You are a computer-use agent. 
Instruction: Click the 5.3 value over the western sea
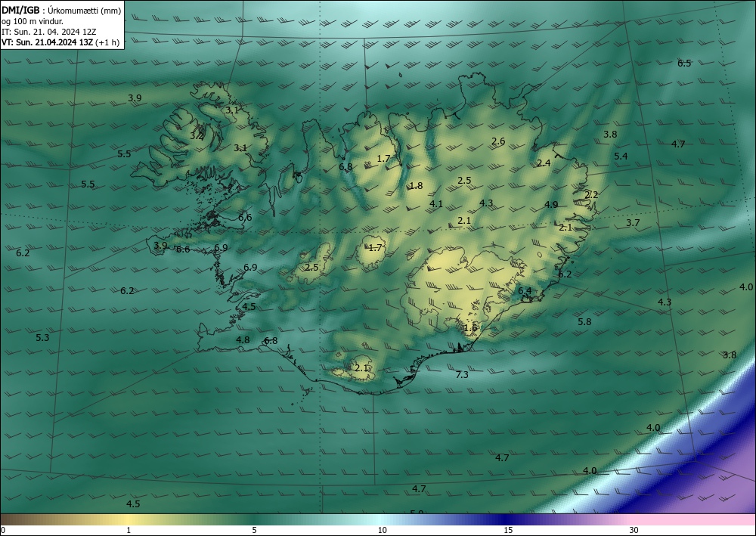(x=42, y=338)
